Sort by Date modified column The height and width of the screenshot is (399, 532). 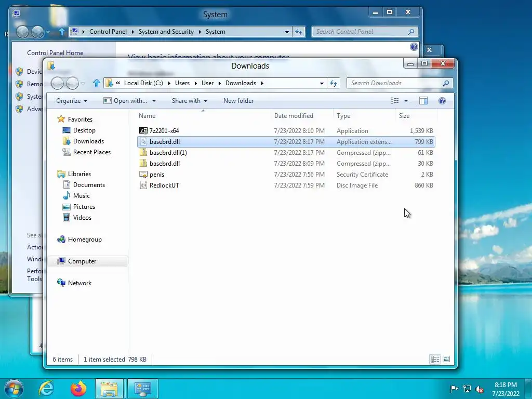click(x=302, y=116)
